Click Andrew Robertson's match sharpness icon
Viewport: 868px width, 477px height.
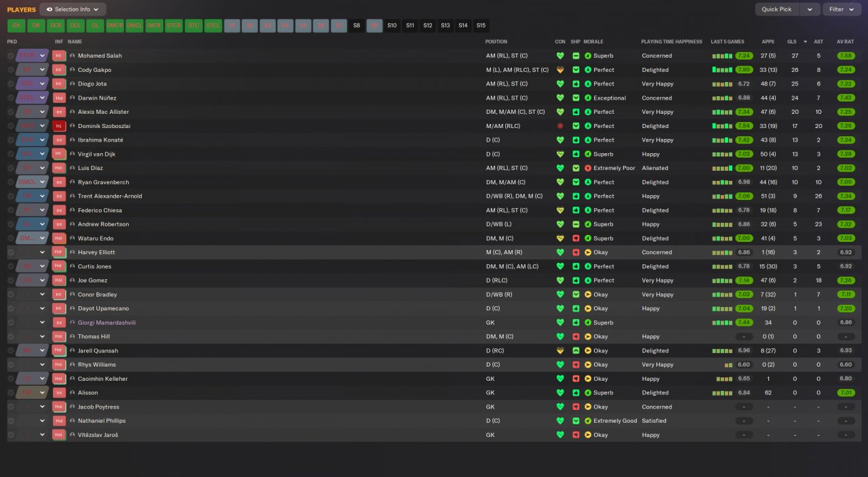point(576,224)
